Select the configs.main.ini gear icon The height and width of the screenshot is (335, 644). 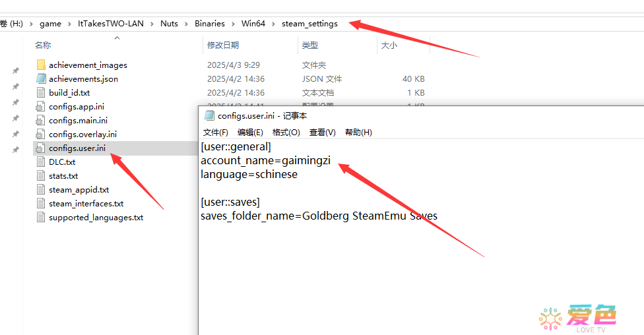pyautogui.click(x=40, y=121)
